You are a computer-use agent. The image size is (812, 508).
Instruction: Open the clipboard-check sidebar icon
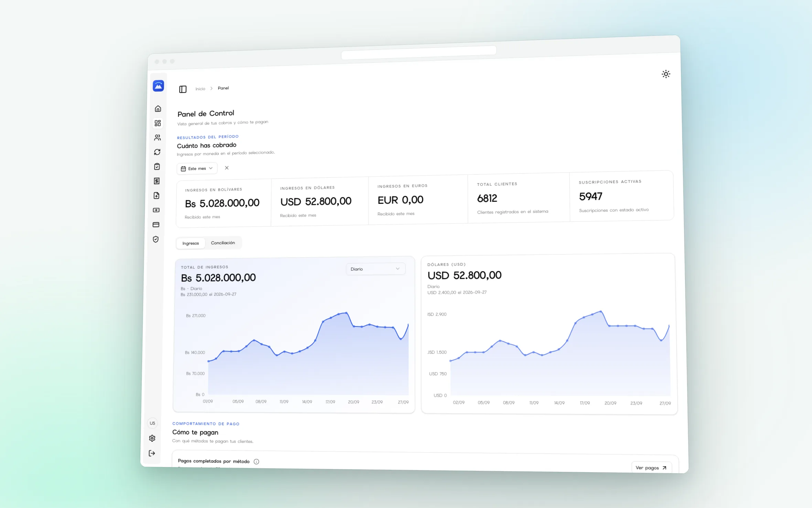click(157, 167)
